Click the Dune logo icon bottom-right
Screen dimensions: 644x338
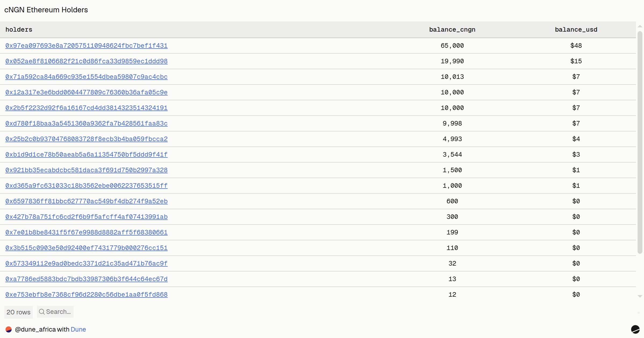pos(635,329)
